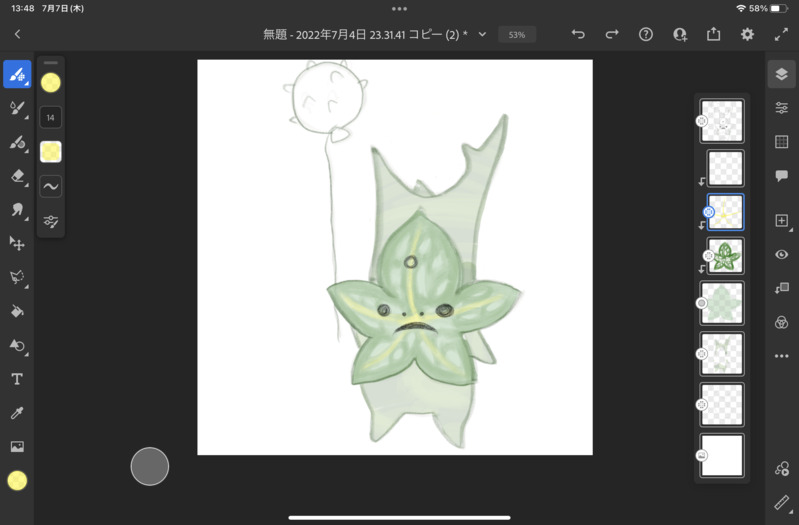Open layer filters and appearance
The width and height of the screenshot is (799, 525).
point(781,322)
